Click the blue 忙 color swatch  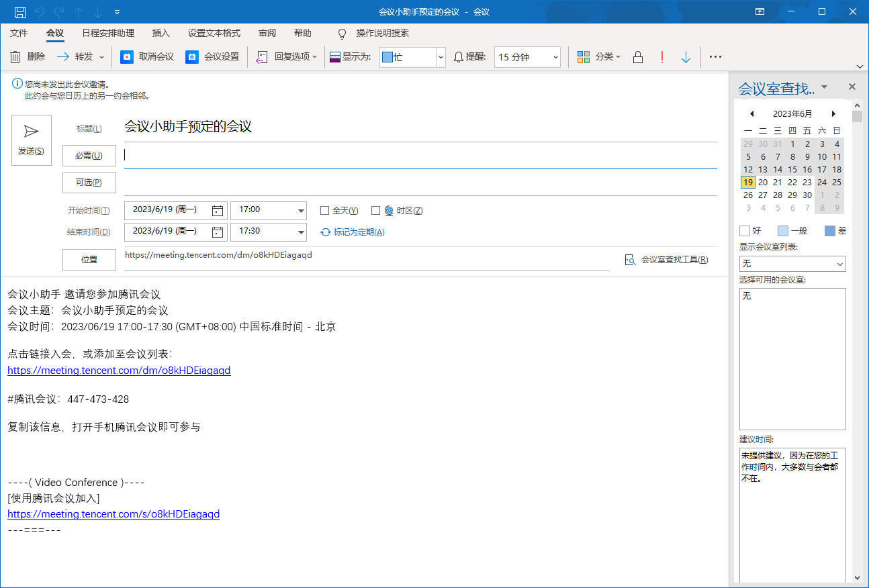pyautogui.click(x=387, y=57)
